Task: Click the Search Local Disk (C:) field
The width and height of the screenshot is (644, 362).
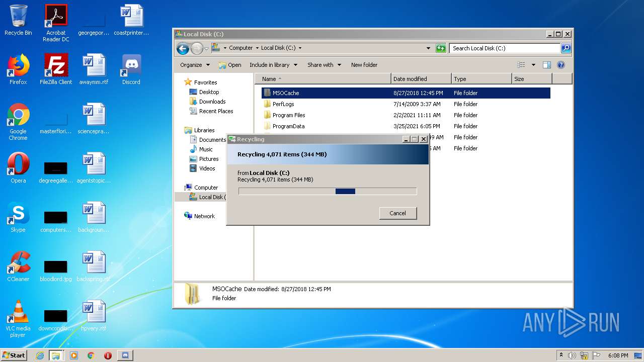Action: 505,48
